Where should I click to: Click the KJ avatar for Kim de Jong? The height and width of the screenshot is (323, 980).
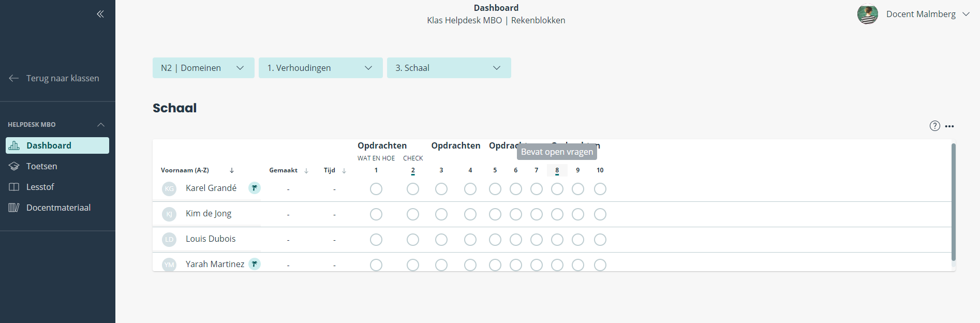[x=169, y=214]
